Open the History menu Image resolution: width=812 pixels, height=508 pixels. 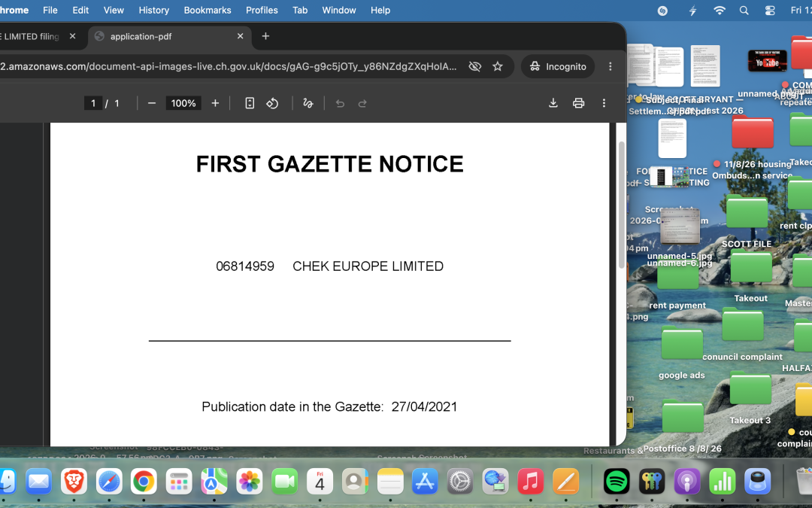point(154,11)
